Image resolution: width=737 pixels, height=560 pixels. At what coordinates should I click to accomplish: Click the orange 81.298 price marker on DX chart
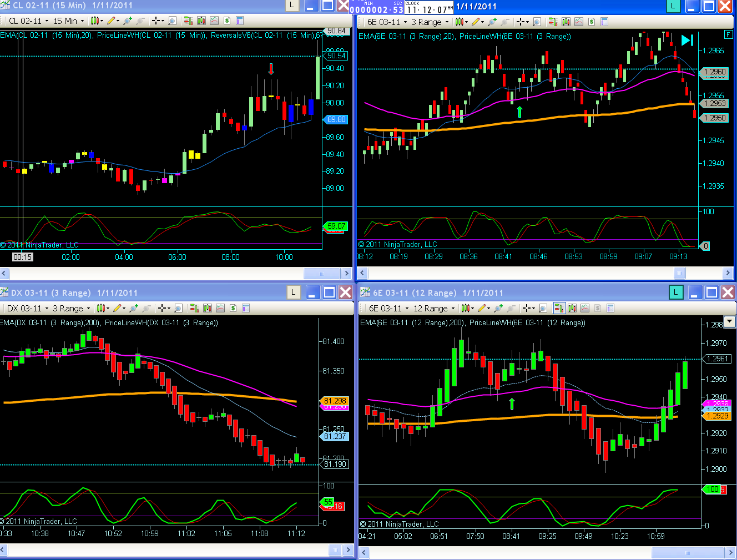335,401
